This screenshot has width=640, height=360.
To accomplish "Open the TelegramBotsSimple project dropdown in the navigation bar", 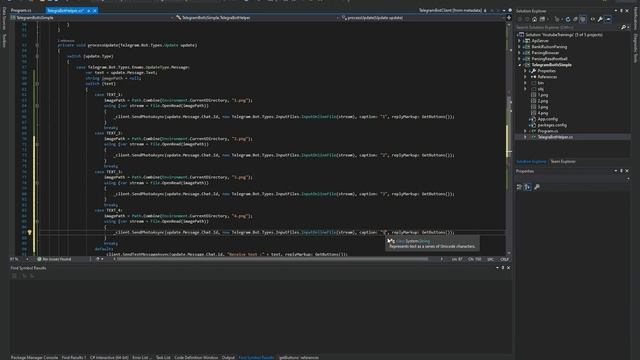I will [x=92, y=18].
